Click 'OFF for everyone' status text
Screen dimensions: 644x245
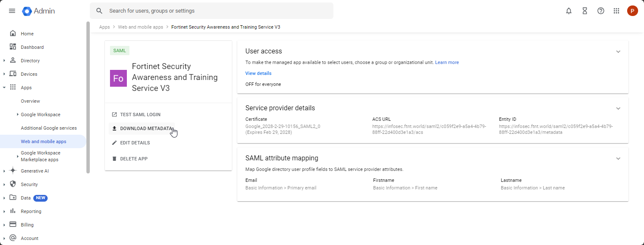pyautogui.click(x=263, y=84)
